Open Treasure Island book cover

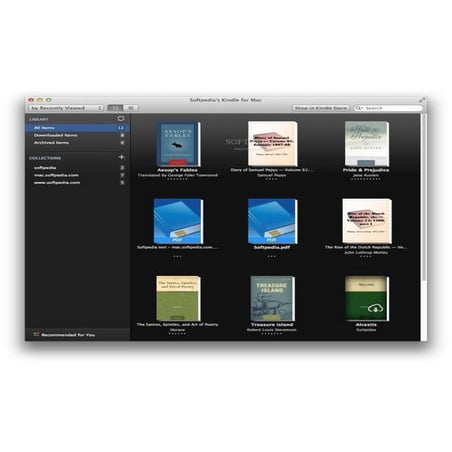tap(272, 298)
